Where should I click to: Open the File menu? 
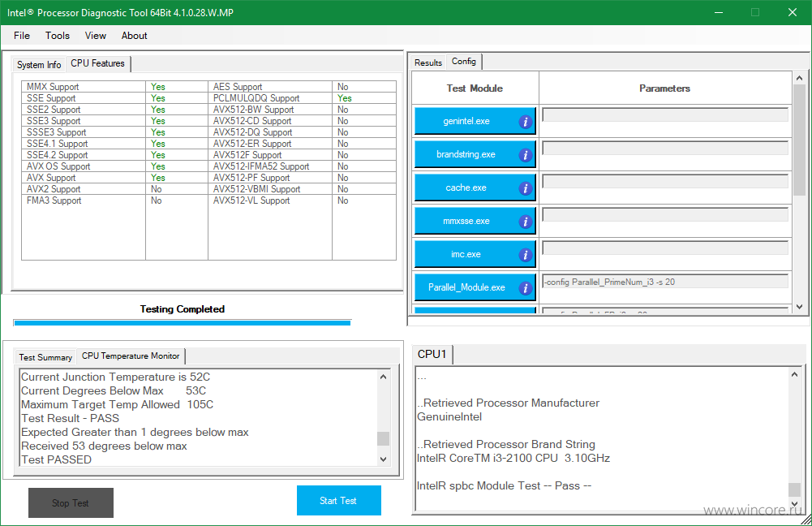click(22, 36)
